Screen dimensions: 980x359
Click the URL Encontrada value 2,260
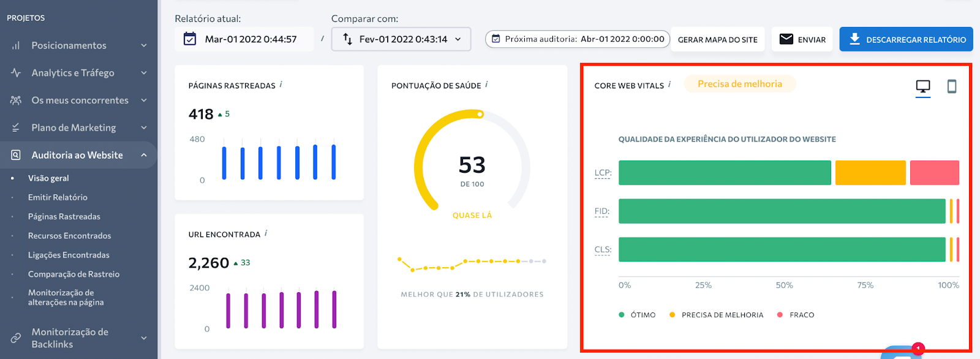point(209,263)
